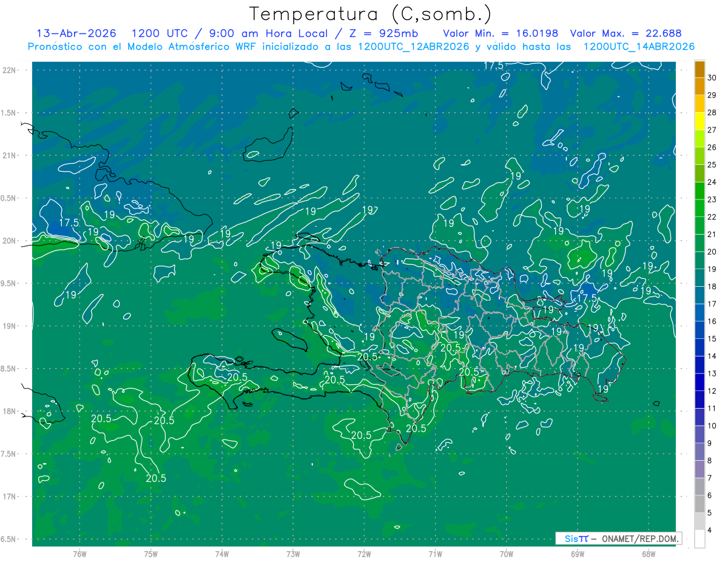Select the Valor Max. = 22.688 text

pos(626,33)
